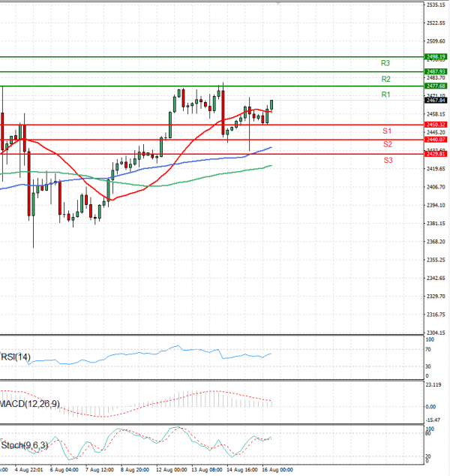Screen dimensions: 450x476
Task: Click the R3 resistance label
Action: (x=385, y=63)
